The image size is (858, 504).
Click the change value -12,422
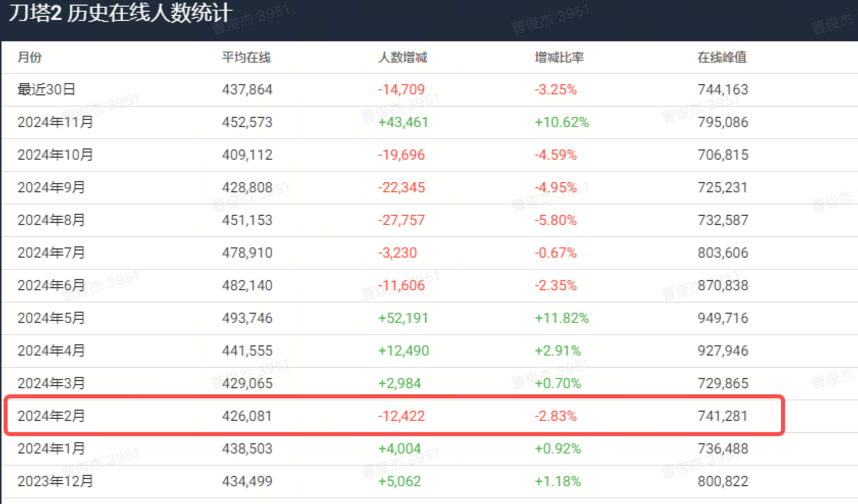coord(401,416)
